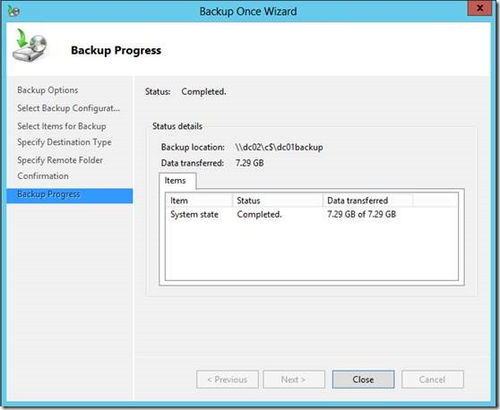Click the backup location path text

pos(279,147)
